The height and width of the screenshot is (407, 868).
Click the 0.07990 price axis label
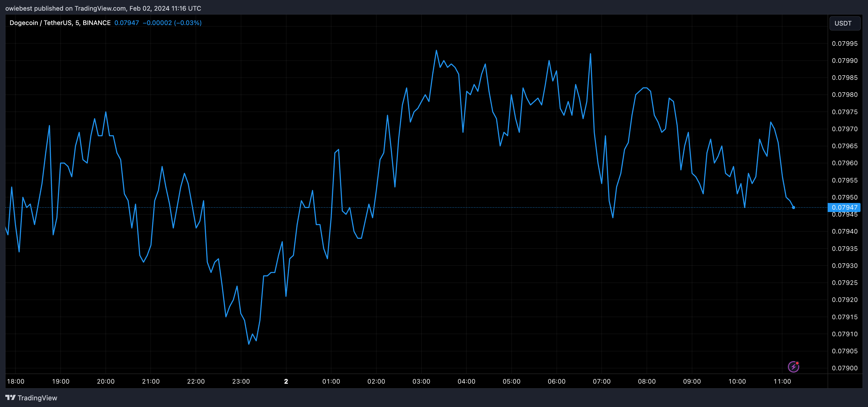click(x=845, y=61)
